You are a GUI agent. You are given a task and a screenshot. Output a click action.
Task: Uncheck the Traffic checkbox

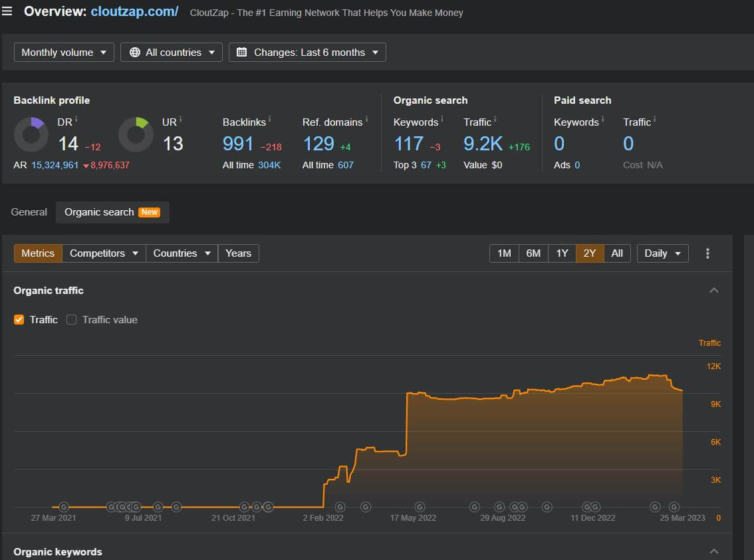[x=19, y=320]
